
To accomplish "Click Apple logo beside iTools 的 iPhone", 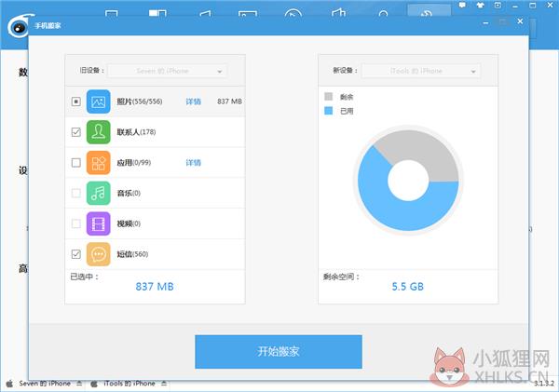I will pos(94,384).
